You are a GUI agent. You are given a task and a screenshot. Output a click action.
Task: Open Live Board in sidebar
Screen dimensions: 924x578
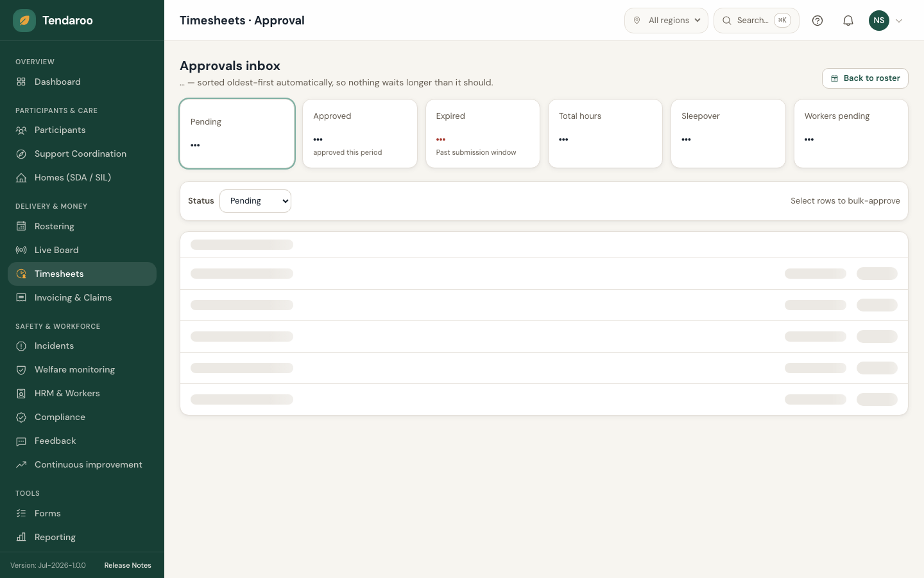tap(82, 250)
